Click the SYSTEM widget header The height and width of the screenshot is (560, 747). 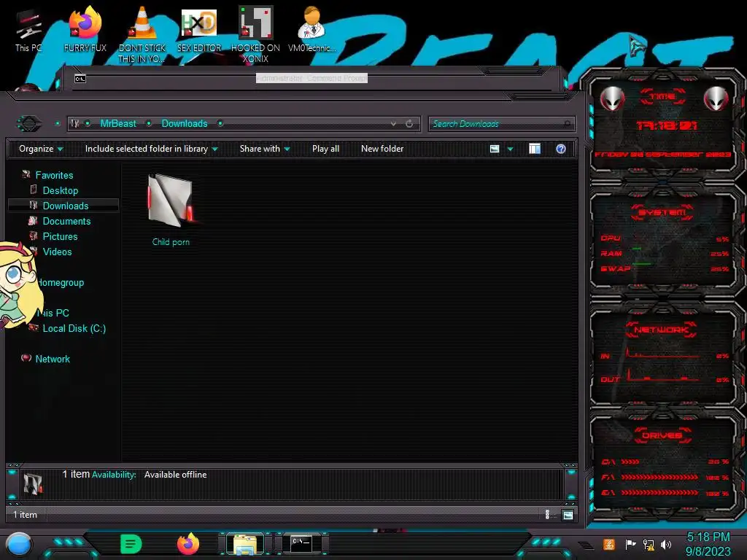662,212
